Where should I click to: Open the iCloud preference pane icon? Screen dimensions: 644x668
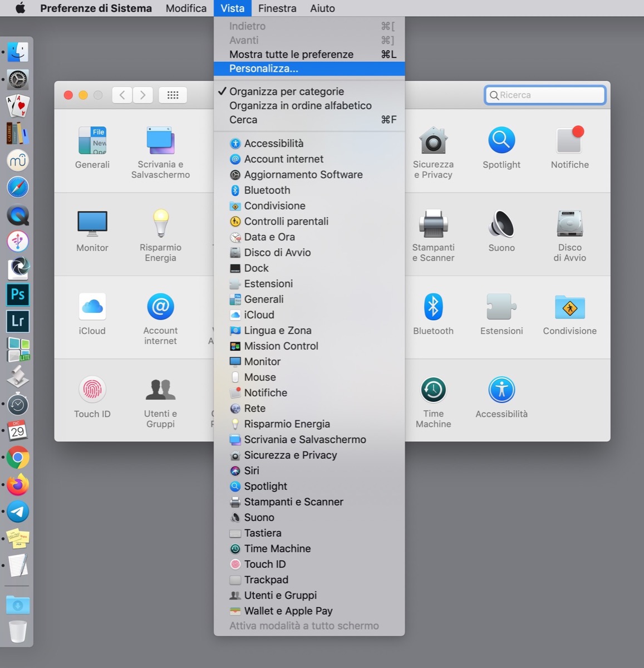point(92,307)
